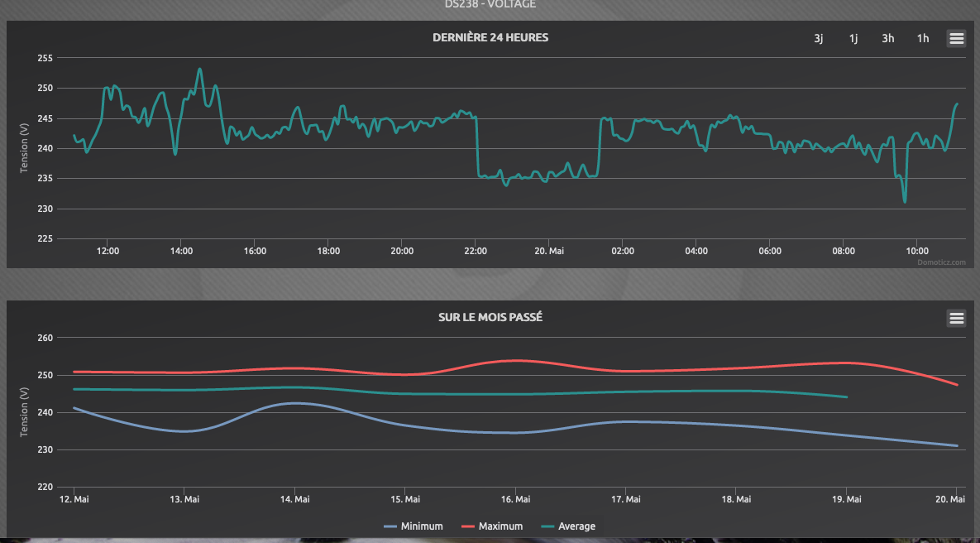Open the monthly chart hamburger menu
Image resolution: width=980 pixels, height=543 pixels.
tap(956, 318)
